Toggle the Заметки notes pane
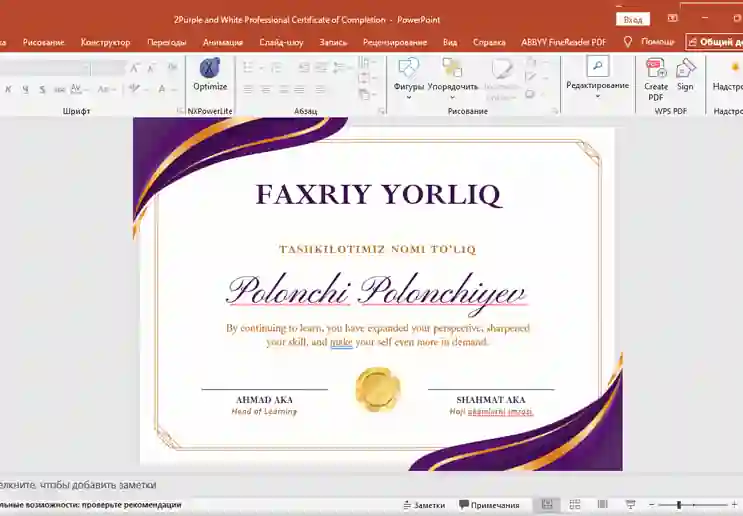Image resolution: width=743 pixels, height=516 pixels. (424, 505)
